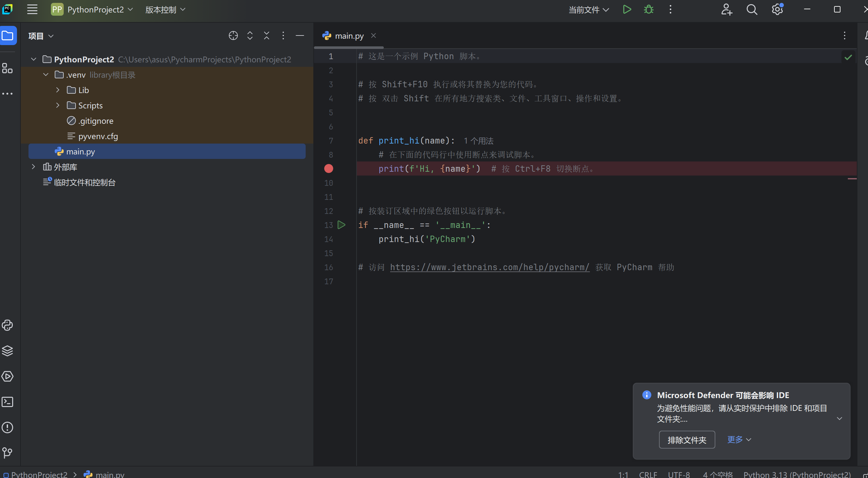Click the Structure tool window icon
The image size is (868, 478).
[7, 68]
